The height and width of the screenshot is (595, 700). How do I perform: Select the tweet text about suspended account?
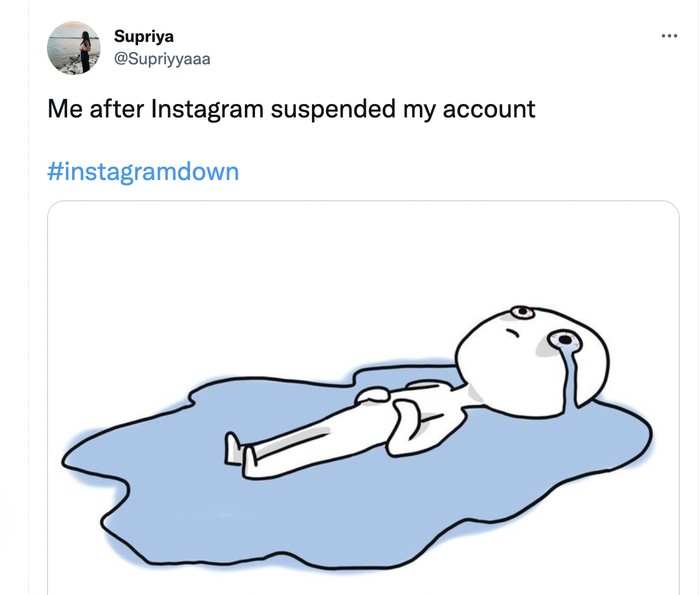tap(291, 108)
